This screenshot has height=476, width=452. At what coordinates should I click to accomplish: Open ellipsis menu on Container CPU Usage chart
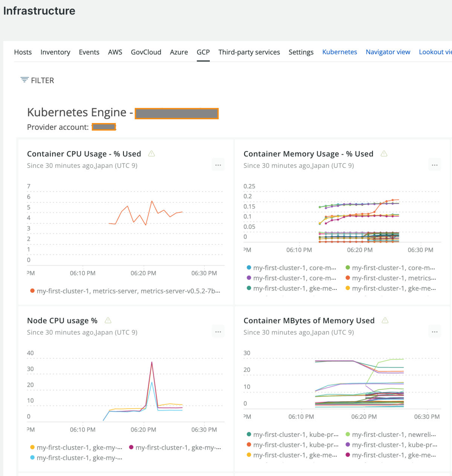pos(218,165)
